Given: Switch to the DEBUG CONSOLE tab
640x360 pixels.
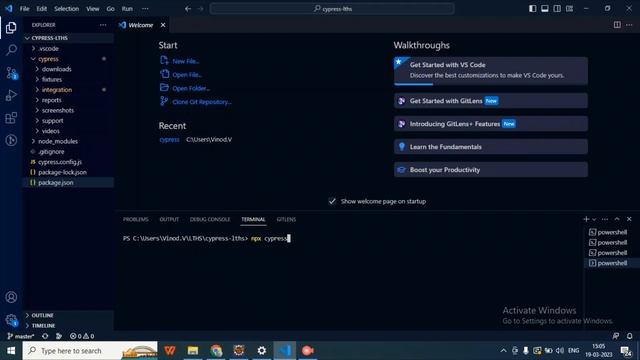Looking at the screenshot, I should click(x=210, y=219).
